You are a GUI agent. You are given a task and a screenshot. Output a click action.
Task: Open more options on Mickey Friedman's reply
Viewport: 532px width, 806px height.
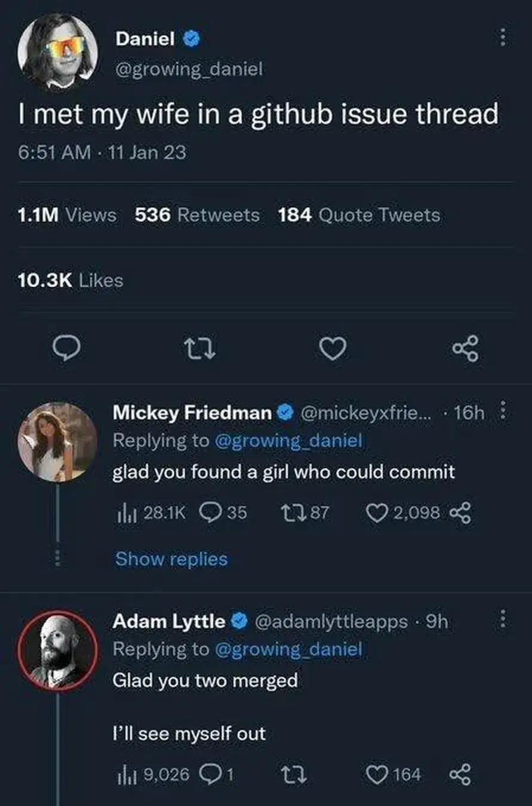pos(502,411)
